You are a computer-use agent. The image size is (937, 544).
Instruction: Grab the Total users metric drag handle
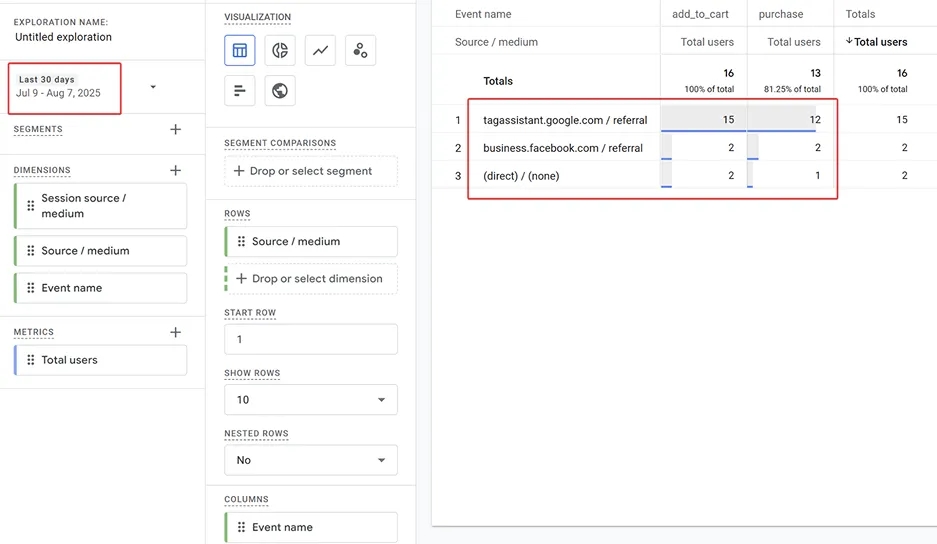[30, 360]
